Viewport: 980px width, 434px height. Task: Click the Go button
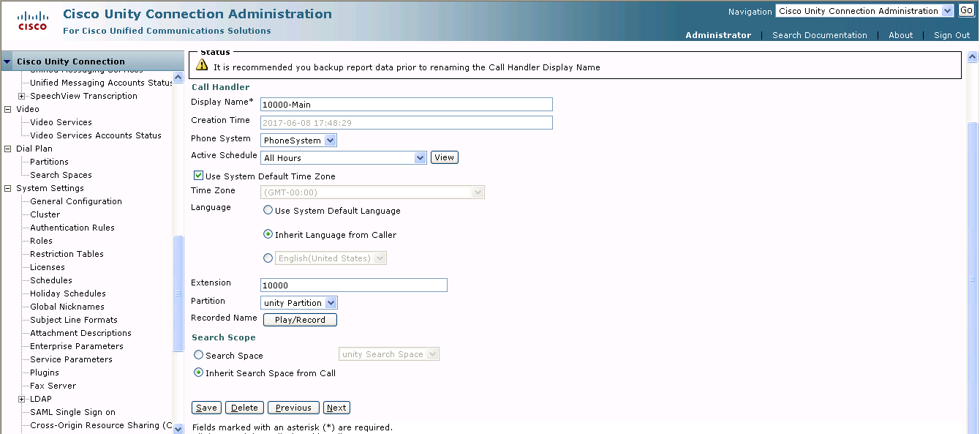(x=966, y=11)
